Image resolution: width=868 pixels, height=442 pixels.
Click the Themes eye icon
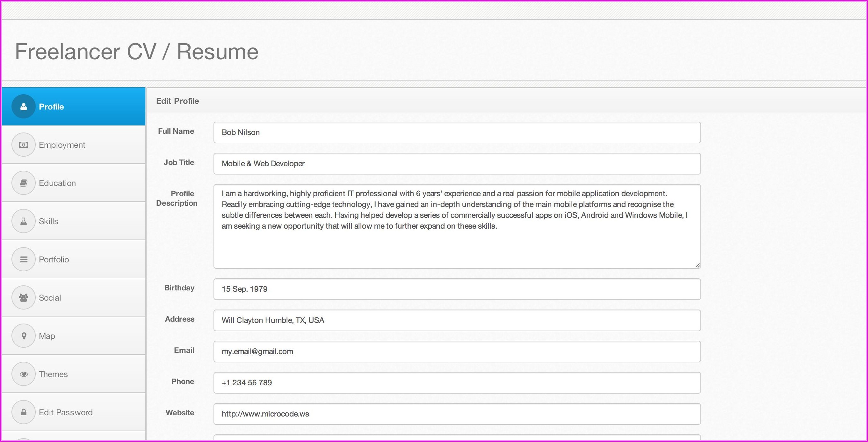tap(24, 374)
